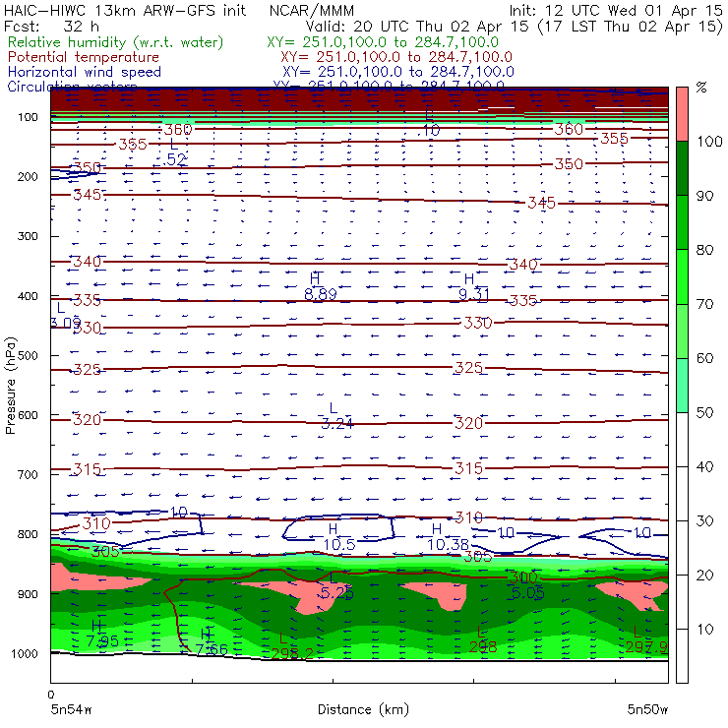Click the title 'HAIC-HIWC 13km ARW-GFS init'
This screenshot has height=728, width=728.
(124, 10)
